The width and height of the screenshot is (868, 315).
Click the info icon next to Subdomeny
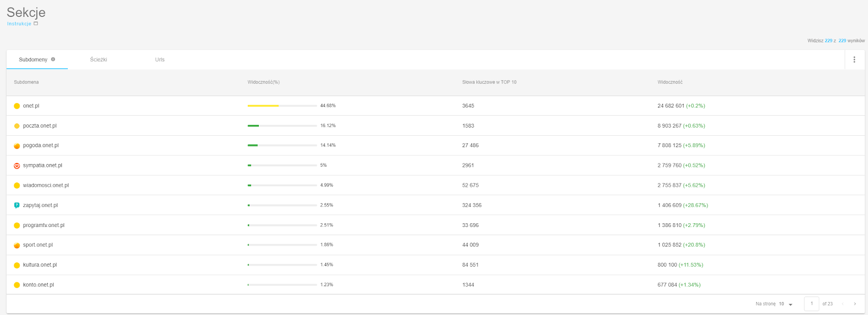pyautogui.click(x=53, y=59)
